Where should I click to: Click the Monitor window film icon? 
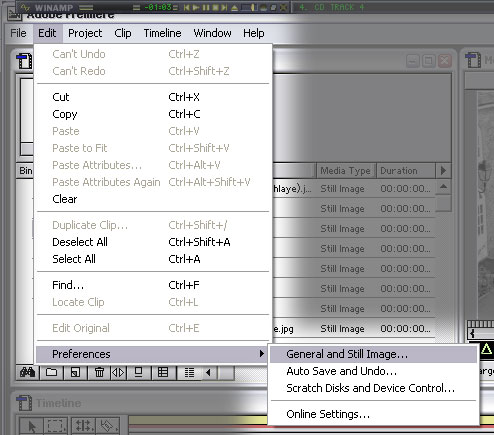point(473,60)
